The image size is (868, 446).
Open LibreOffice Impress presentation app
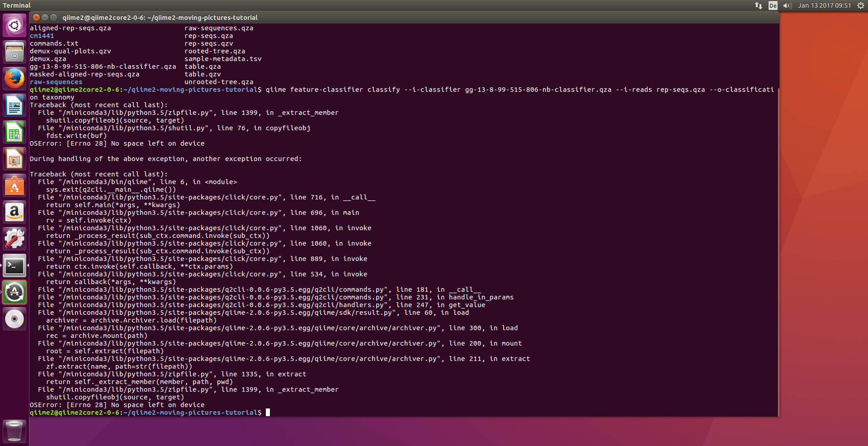14,159
